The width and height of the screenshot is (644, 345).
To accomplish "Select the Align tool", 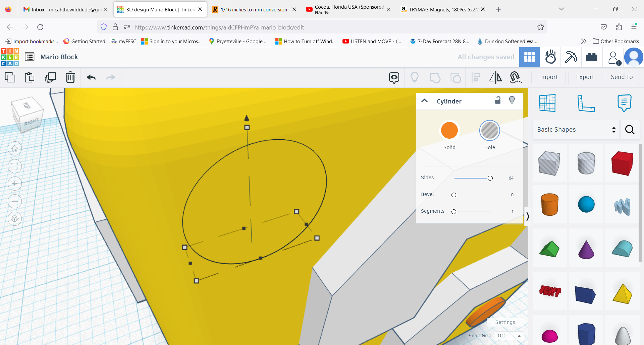I will pyautogui.click(x=476, y=77).
